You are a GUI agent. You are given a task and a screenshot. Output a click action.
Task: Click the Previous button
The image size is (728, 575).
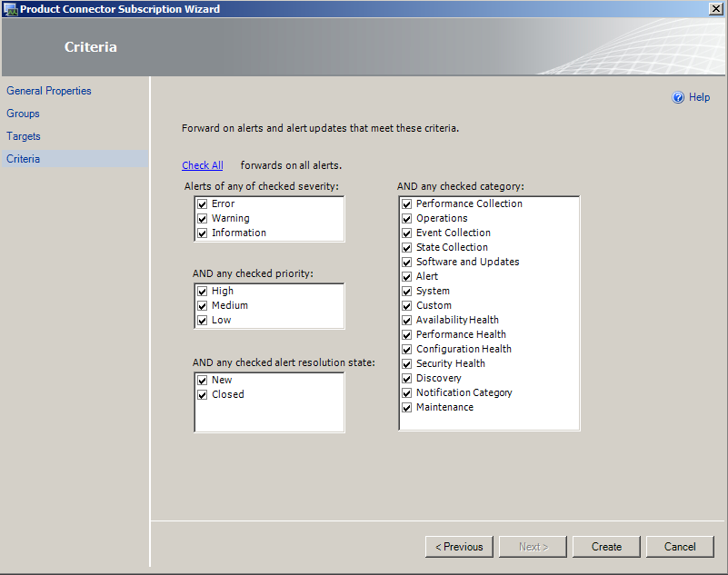click(459, 547)
